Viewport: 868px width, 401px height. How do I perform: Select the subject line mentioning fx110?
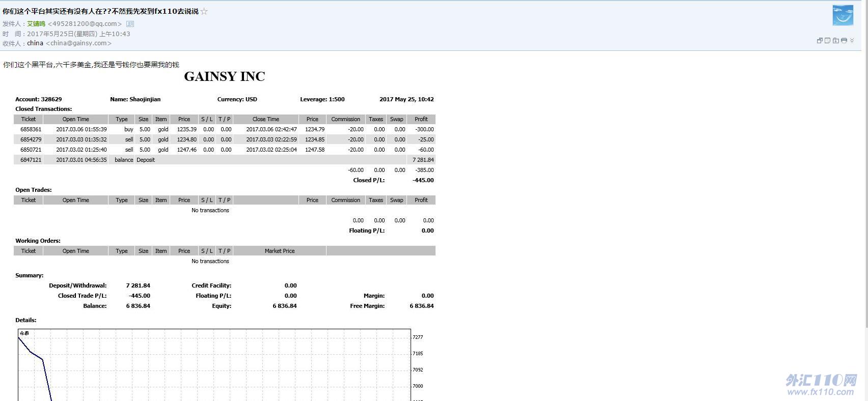[x=100, y=11]
